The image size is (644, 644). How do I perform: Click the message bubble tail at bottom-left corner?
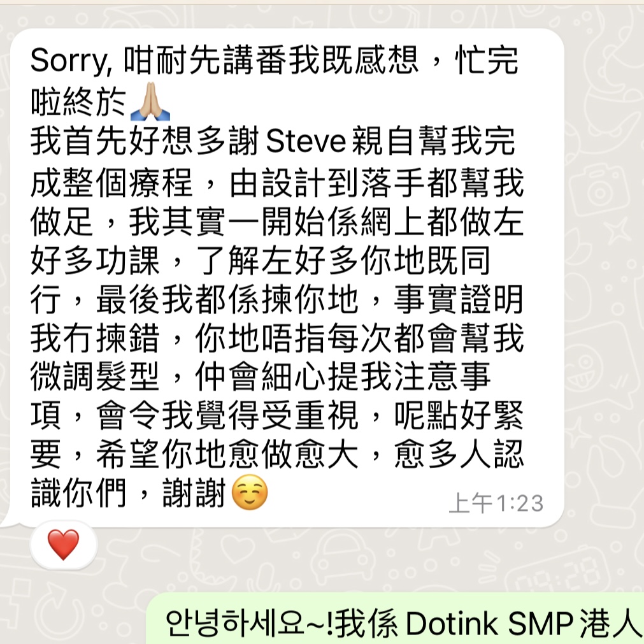9,519
